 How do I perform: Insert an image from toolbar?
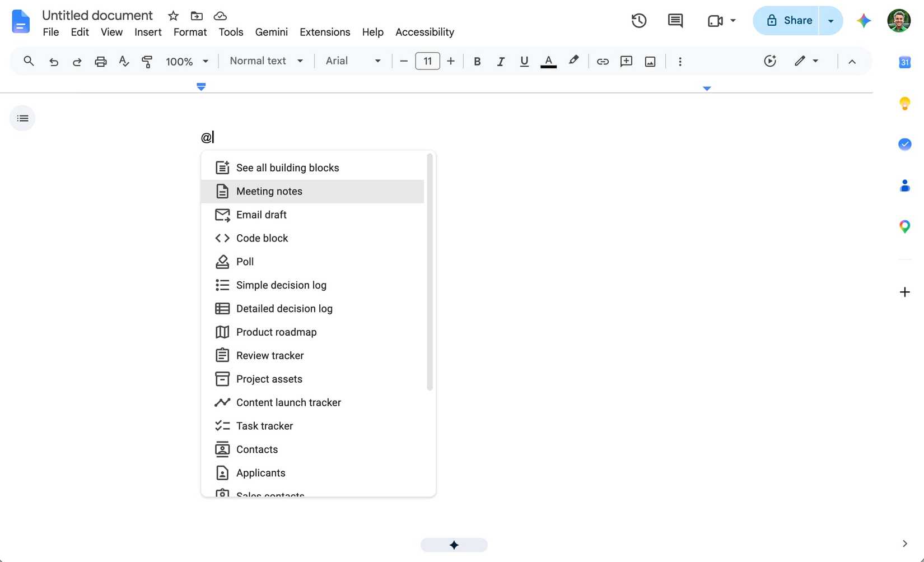pos(650,62)
